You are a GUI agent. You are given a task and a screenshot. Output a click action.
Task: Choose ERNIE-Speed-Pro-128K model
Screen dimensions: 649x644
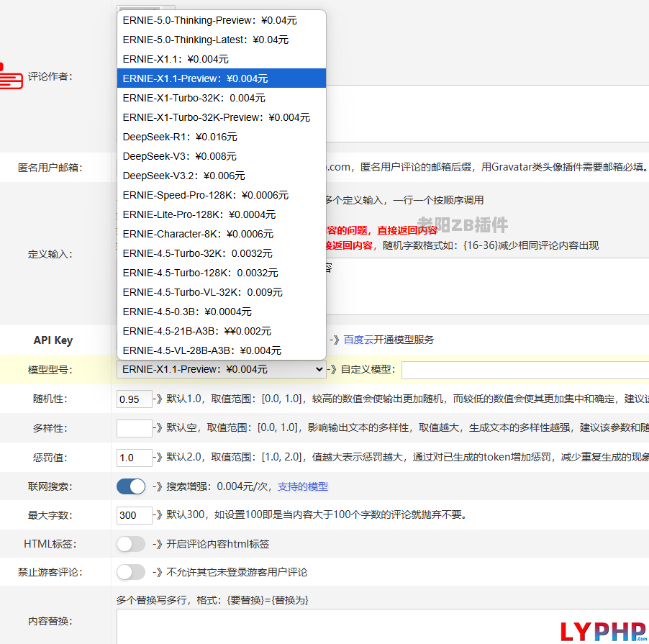(x=205, y=195)
